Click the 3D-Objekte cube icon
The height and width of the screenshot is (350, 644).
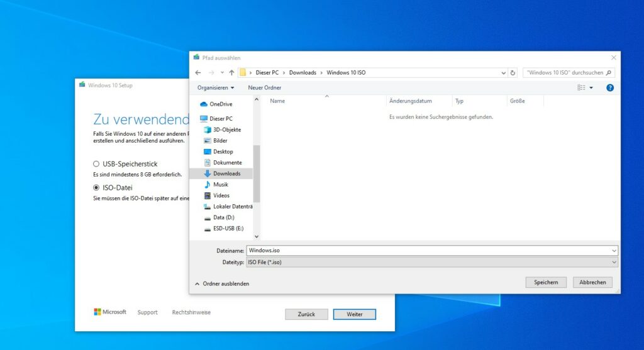click(x=208, y=129)
